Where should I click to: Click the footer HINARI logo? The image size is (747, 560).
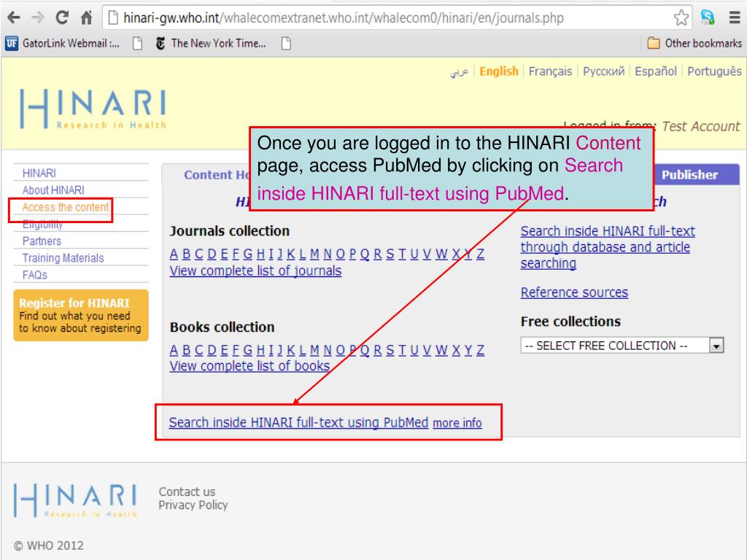click(75, 500)
